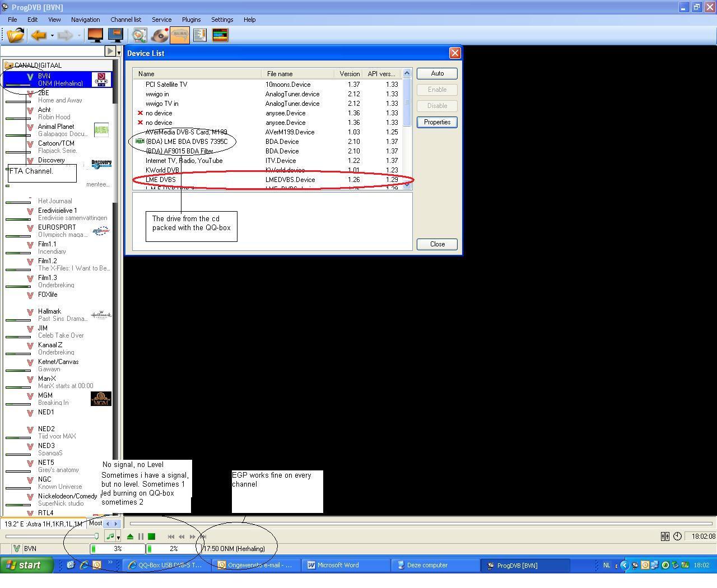Image resolution: width=717 pixels, height=588 pixels.
Task: Select the {BDA} LME BDA DVBS 7395C device
Action: (x=268, y=142)
